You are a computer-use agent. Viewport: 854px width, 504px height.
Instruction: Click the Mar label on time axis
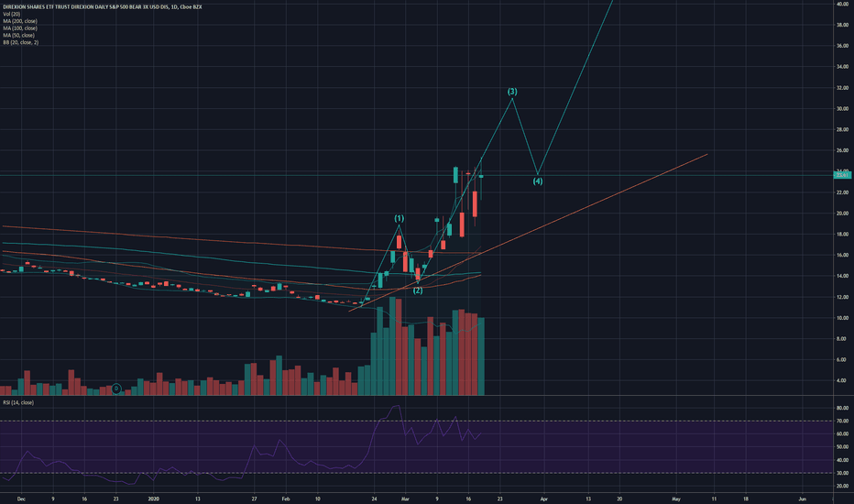click(405, 499)
